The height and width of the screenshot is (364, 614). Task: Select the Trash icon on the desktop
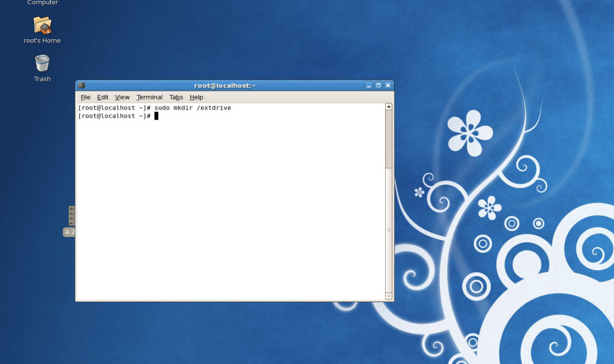point(42,64)
